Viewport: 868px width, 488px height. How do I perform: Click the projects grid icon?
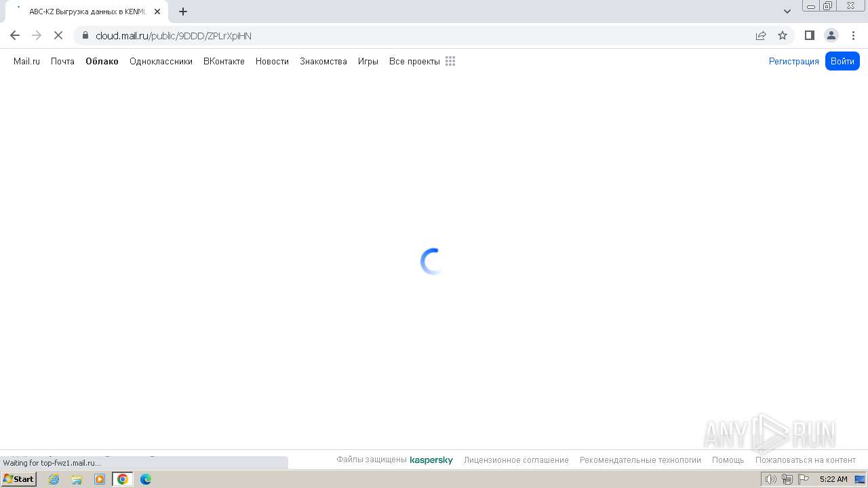coord(450,61)
